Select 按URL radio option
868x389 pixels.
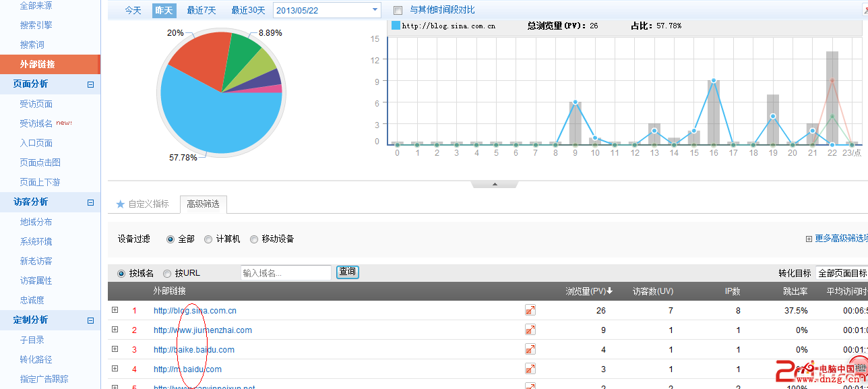point(167,273)
